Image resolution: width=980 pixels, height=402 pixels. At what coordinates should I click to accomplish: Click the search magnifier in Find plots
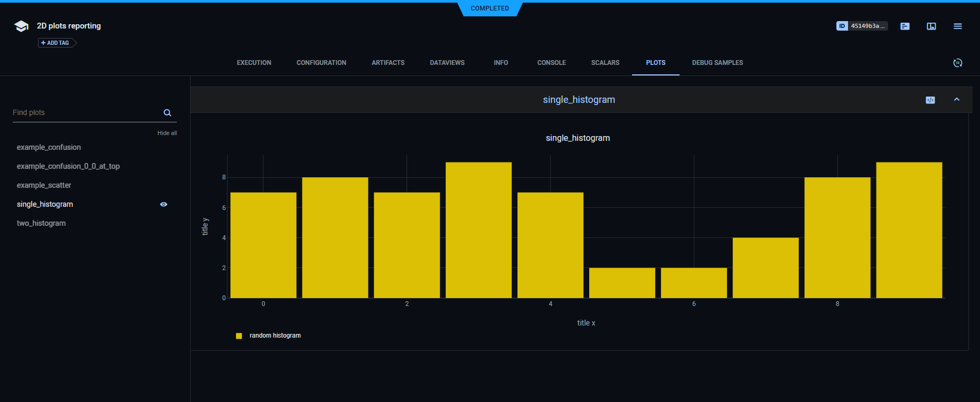point(167,113)
